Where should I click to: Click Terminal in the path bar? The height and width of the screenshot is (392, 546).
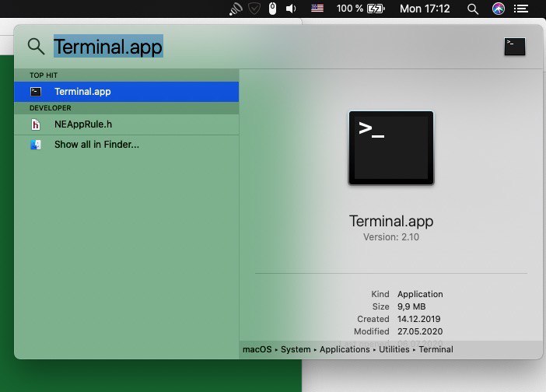point(436,349)
